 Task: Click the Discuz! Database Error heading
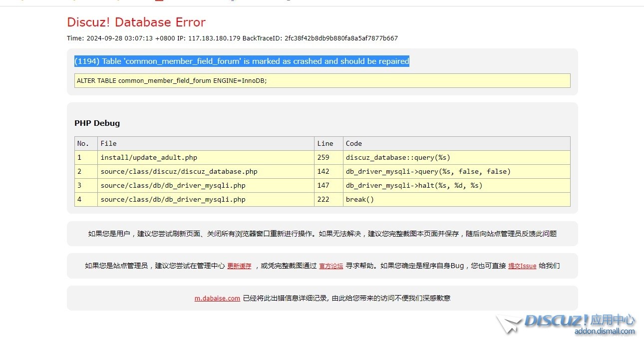(x=136, y=22)
